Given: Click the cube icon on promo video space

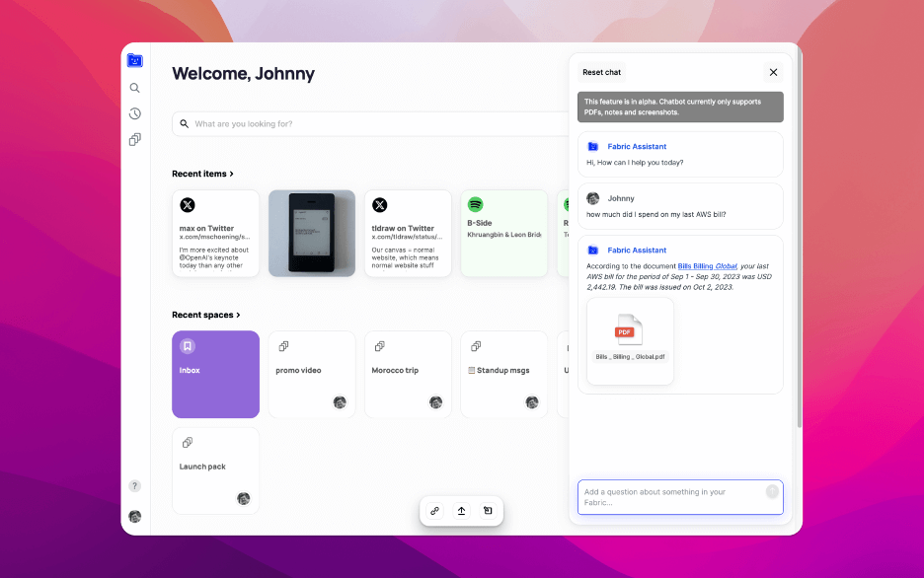Looking at the screenshot, I should (x=283, y=346).
